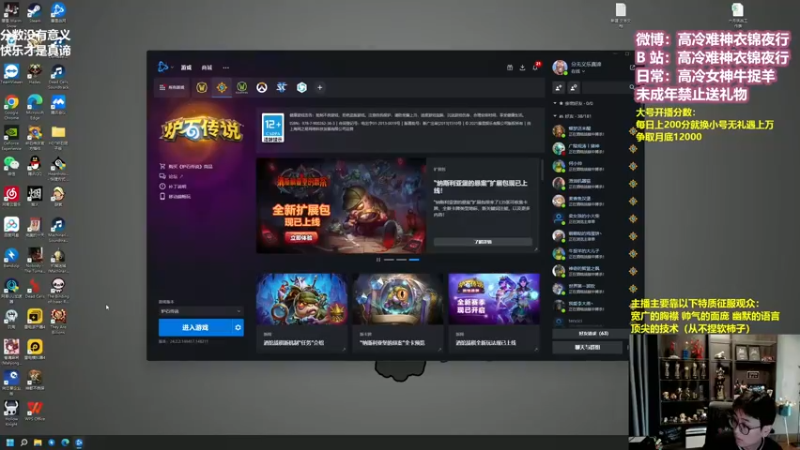This screenshot has height=450, width=800.
Task: Open the downloads arrow icon
Action: click(x=522, y=67)
